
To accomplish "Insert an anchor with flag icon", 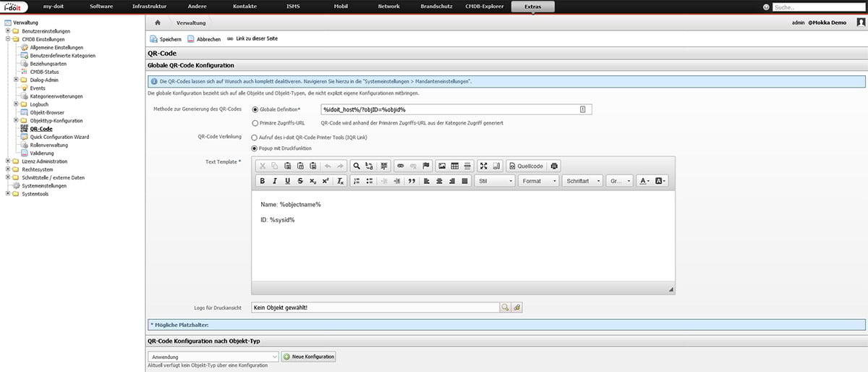I will [426, 166].
